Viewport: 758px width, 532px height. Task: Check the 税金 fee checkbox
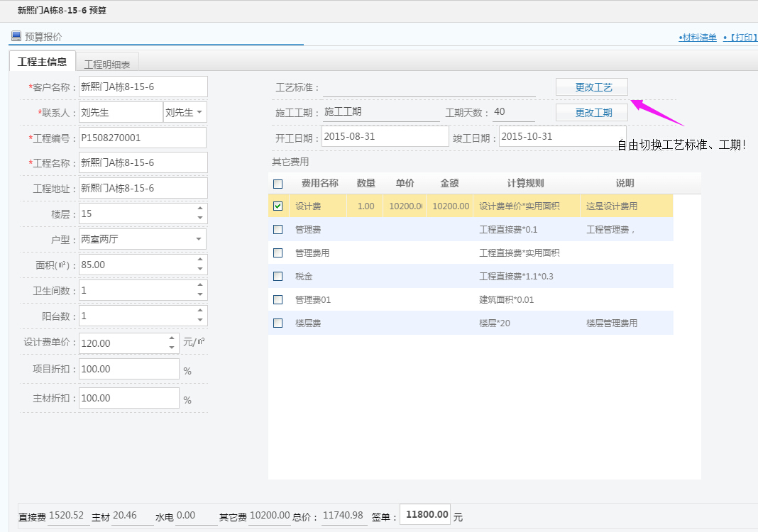[278, 277]
